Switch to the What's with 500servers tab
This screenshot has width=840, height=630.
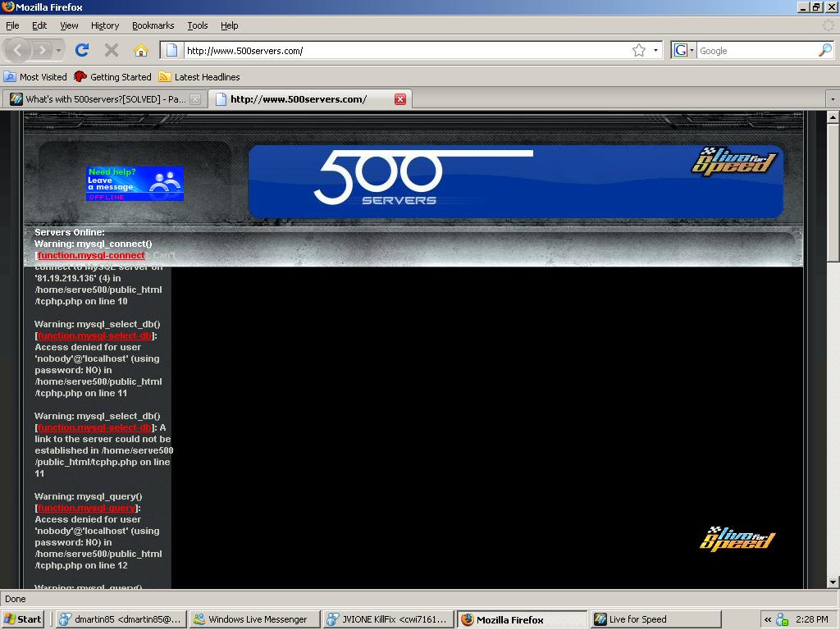(x=104, y=99)
